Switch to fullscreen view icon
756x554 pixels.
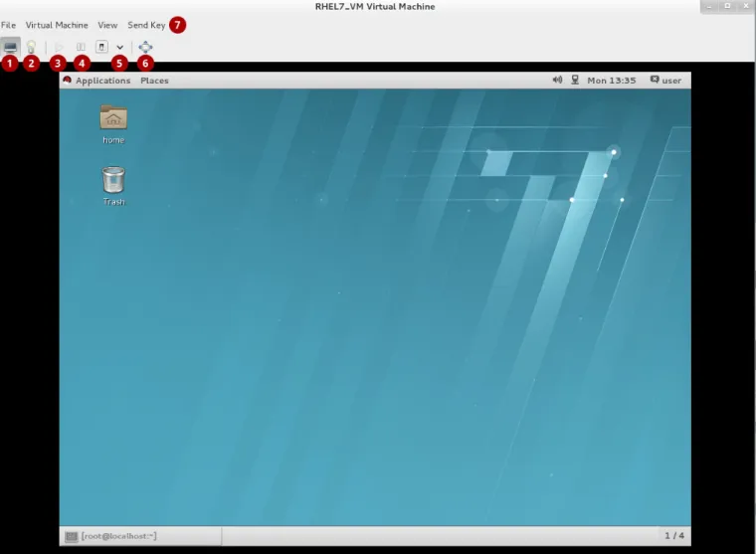click(145, 47)
